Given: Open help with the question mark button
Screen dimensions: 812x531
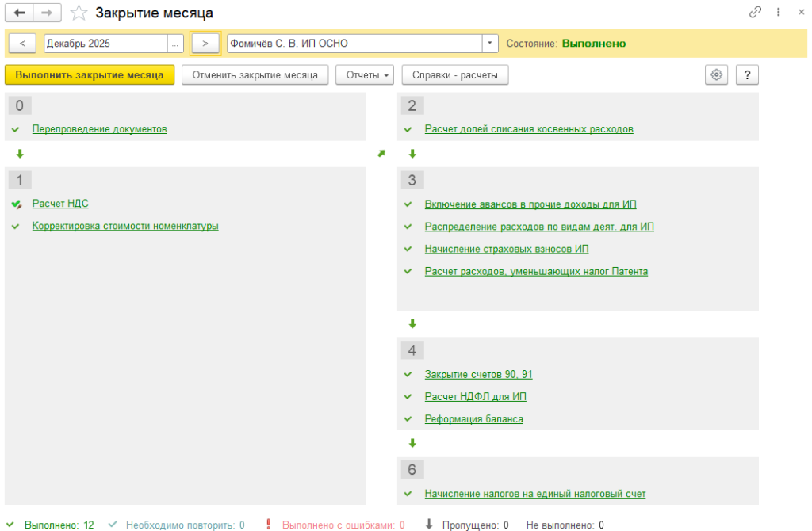Looking at the screenshot, I should (747, 74).
